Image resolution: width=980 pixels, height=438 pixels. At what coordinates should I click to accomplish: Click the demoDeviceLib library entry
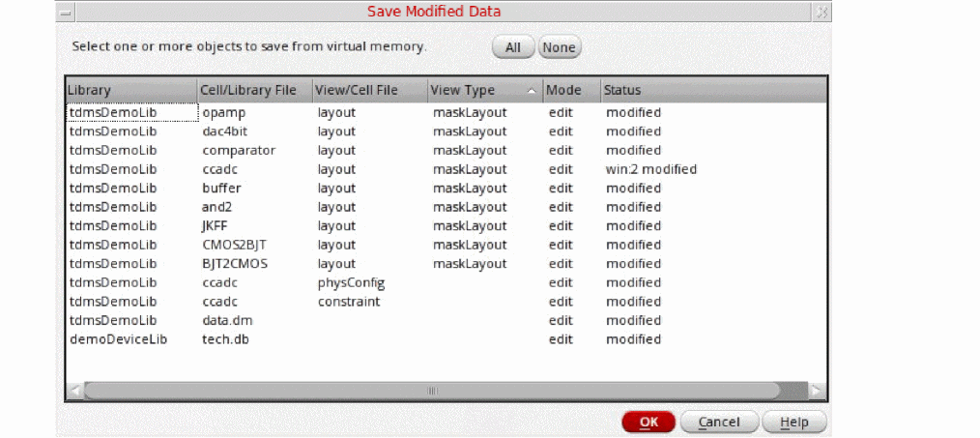tap(118, 339)
